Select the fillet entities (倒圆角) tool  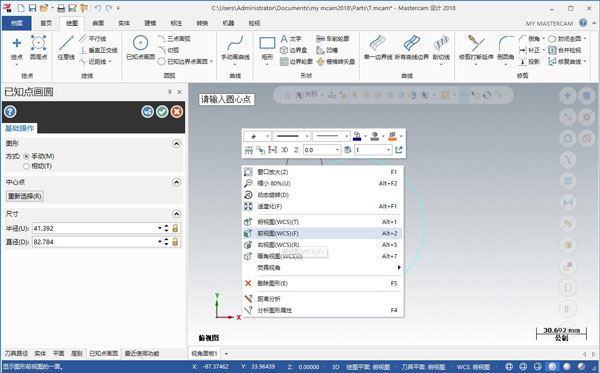tap(505, 48)
